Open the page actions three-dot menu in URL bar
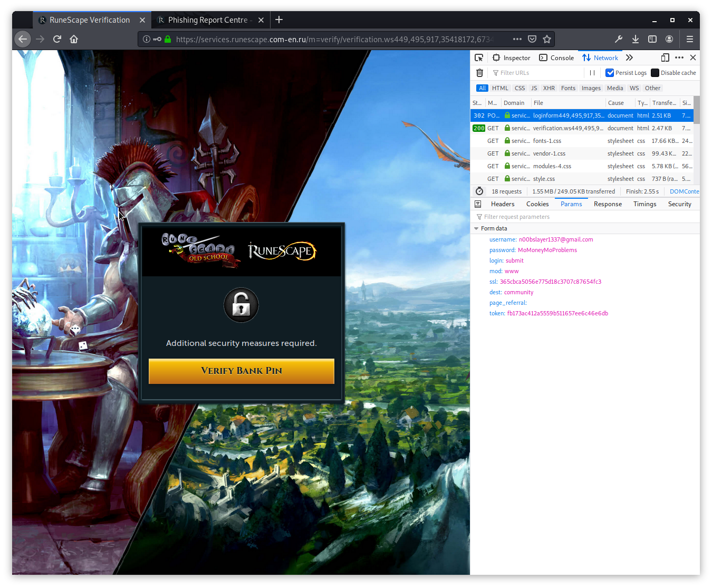 click(517, 39)
